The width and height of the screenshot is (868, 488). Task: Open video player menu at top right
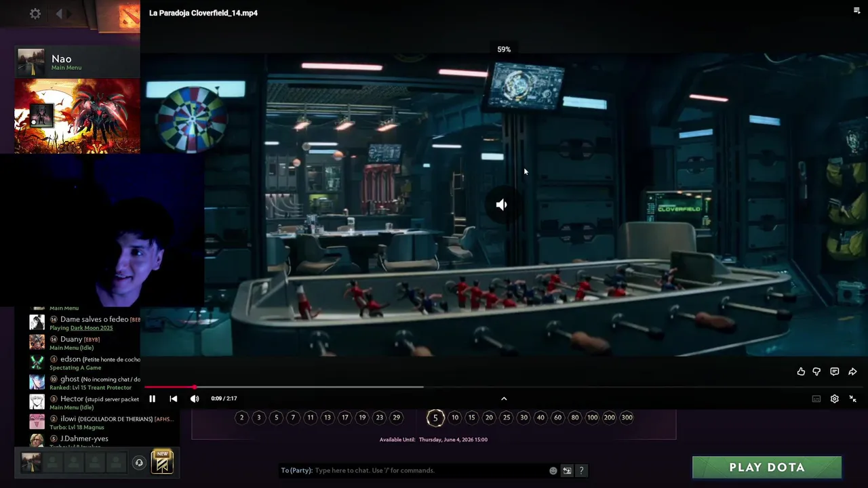point(856,10)
